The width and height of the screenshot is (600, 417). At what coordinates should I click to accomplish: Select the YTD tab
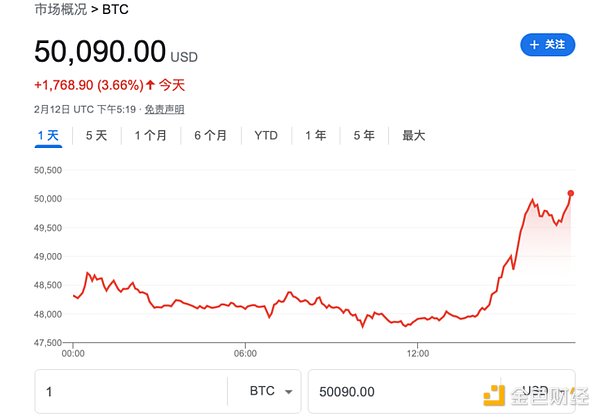(x=266, y=135)
